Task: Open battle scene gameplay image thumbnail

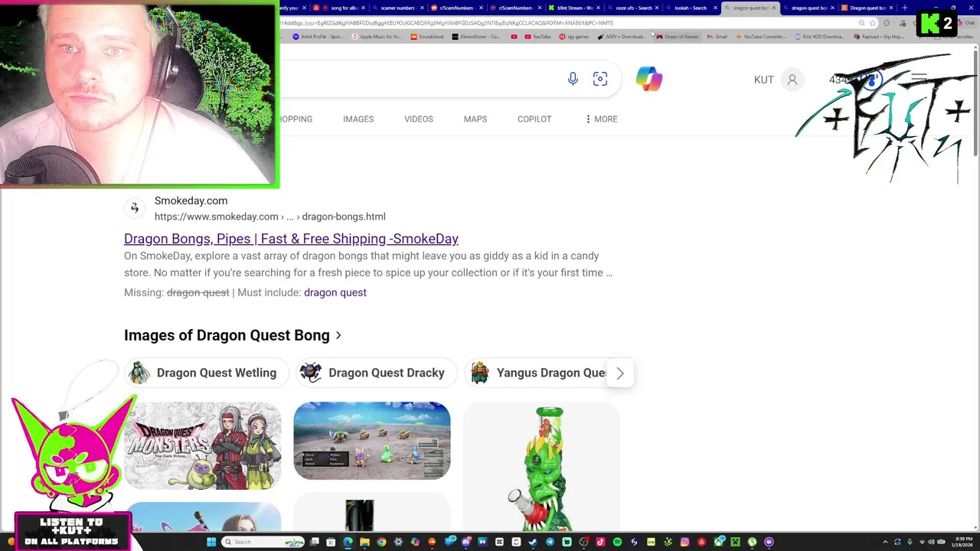Action: pos(372,441)
